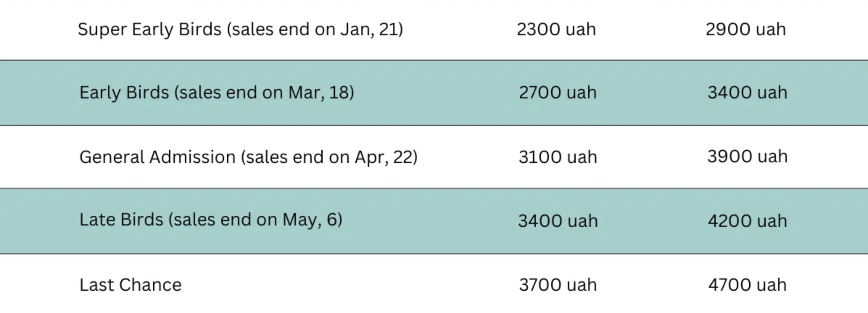Click 3400 uah in Late Birds row
This screenshot has height=313, width=868.
[x=558, y=221]
